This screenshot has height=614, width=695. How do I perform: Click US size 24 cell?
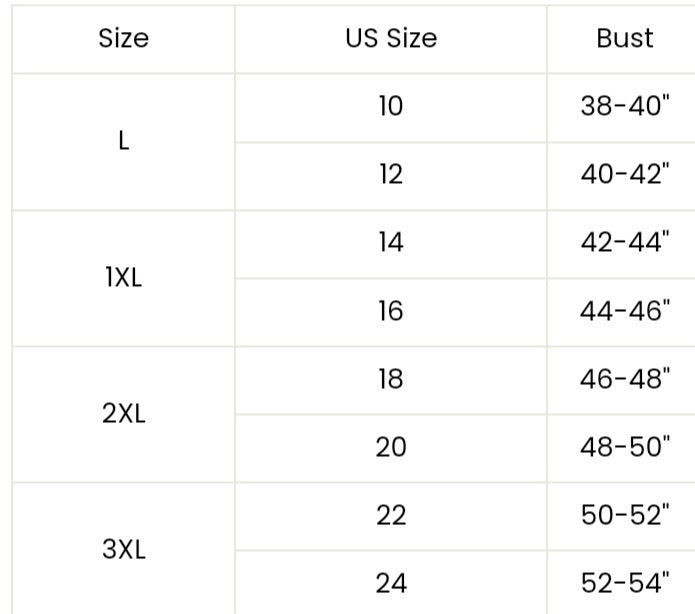click(391, 582)
